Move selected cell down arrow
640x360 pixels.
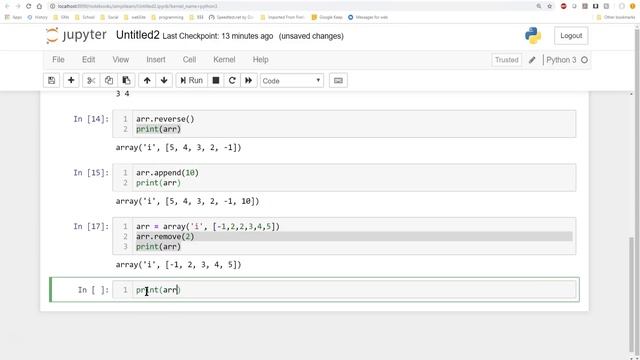tap(164, 80)
